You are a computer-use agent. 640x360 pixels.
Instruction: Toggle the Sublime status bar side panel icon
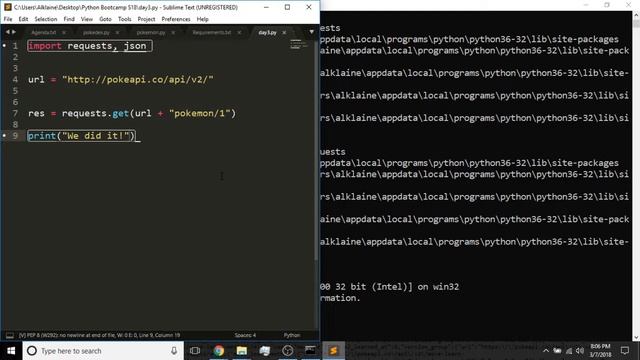click(10, 335)
